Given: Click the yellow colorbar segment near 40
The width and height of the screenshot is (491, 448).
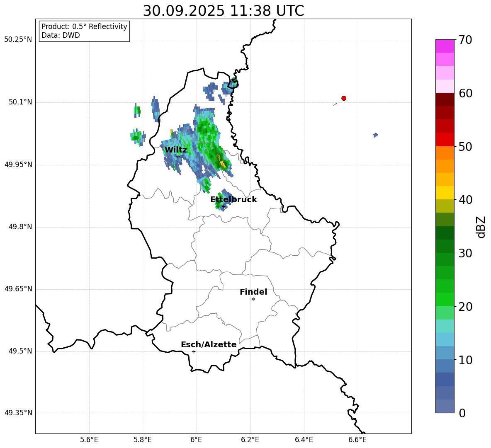Looking at the screenshot, I should click(445, 193).
